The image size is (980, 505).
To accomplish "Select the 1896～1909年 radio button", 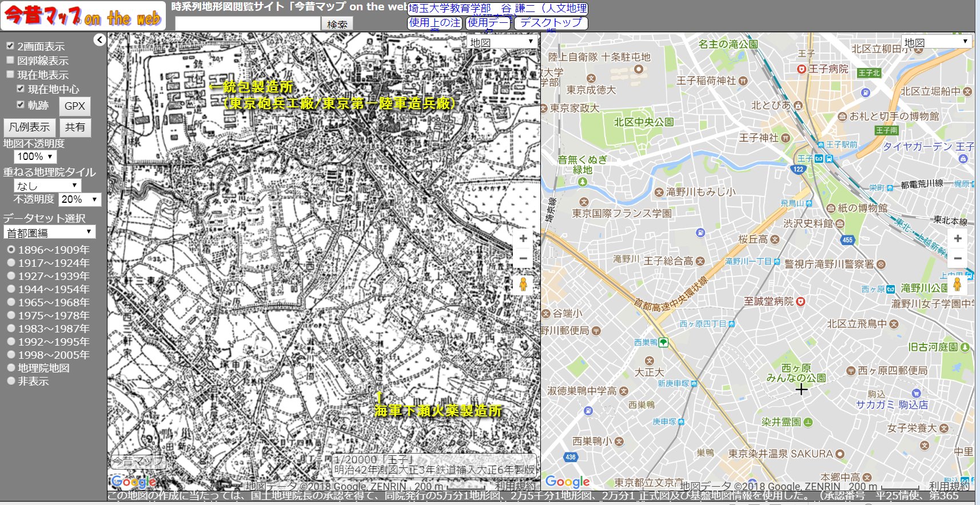I will (11, 250).
